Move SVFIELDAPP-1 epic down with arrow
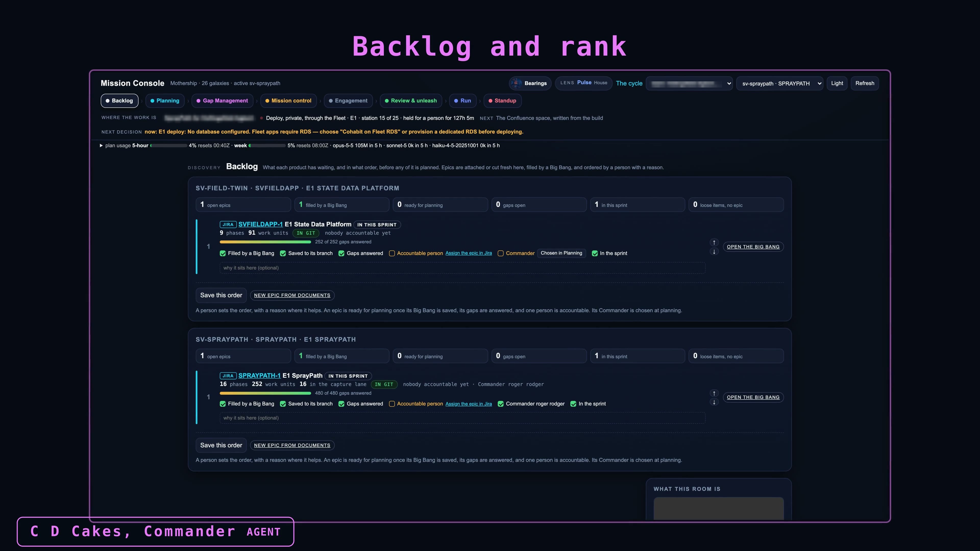The image size is (980, 551). pyautogui.click(x=714, y=252)
